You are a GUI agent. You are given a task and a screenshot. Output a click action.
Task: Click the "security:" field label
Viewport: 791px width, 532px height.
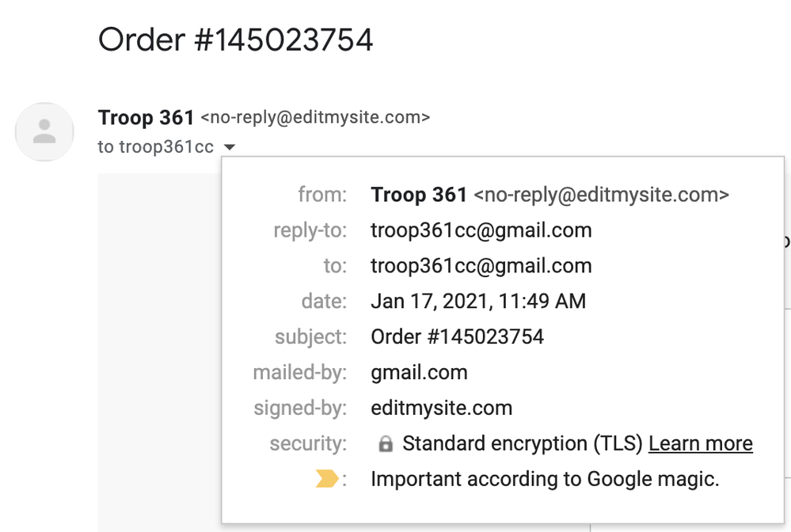point(308,443)
